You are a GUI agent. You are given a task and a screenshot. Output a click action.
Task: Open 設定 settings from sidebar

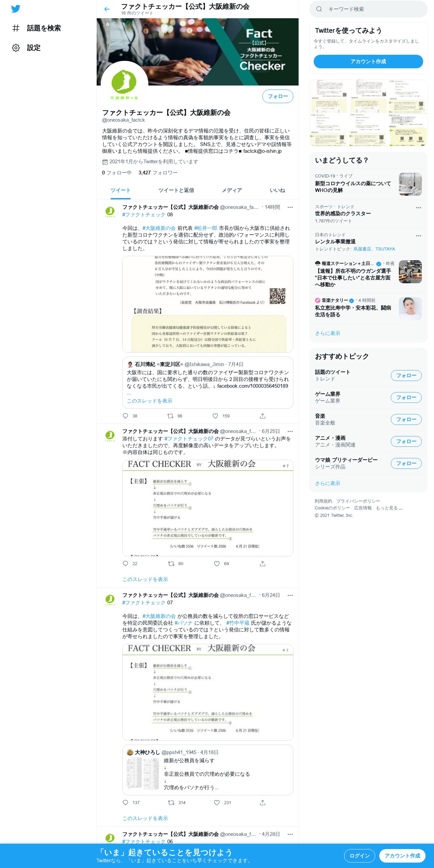click(x=26, y=48)
